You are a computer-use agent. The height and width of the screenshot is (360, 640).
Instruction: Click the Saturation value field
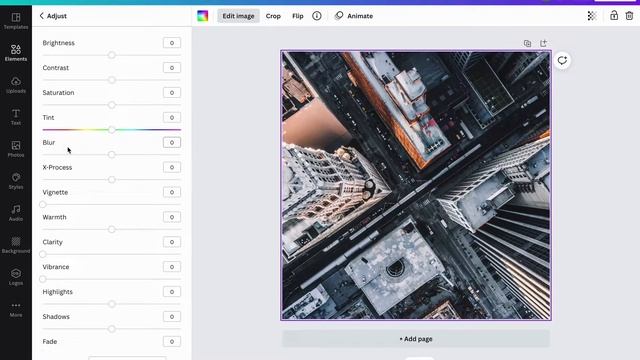pyautogui.click(x=172, y=93)
